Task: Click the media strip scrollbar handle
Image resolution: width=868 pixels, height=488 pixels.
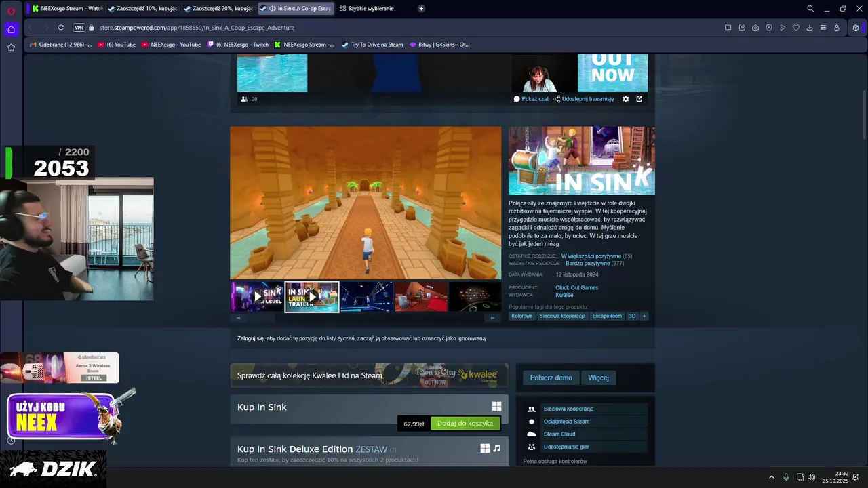Action: click(261, 317)
